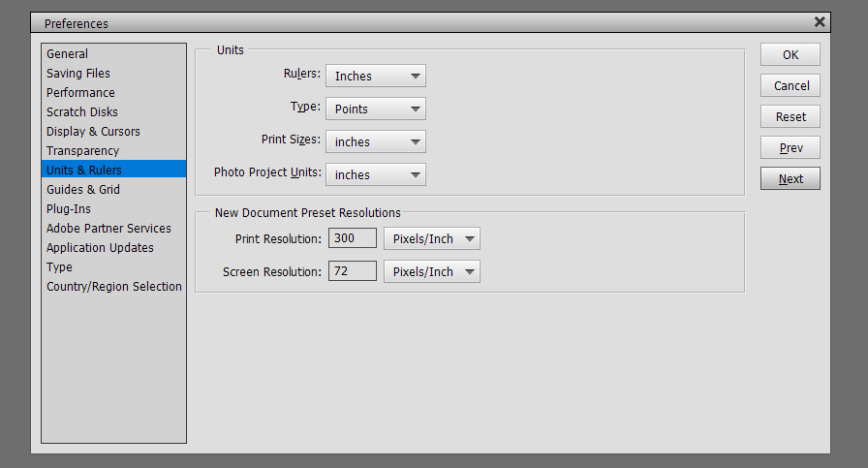Click the Cancel button

(790, 86)
